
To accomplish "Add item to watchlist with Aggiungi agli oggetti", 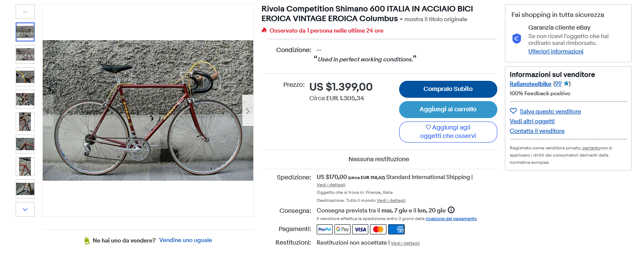I will coord(448,132).
